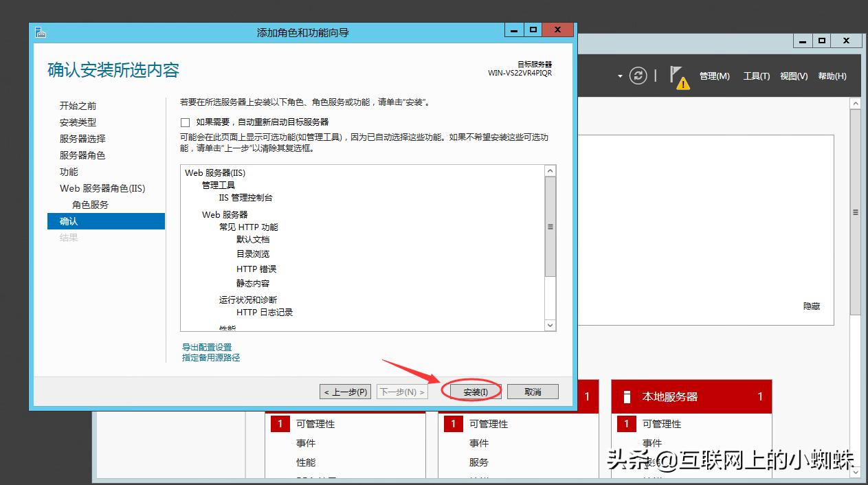Screen dimensions: 868x485
Task: Enable automatic restart of target server checkbox
Action: coord(185,122)
